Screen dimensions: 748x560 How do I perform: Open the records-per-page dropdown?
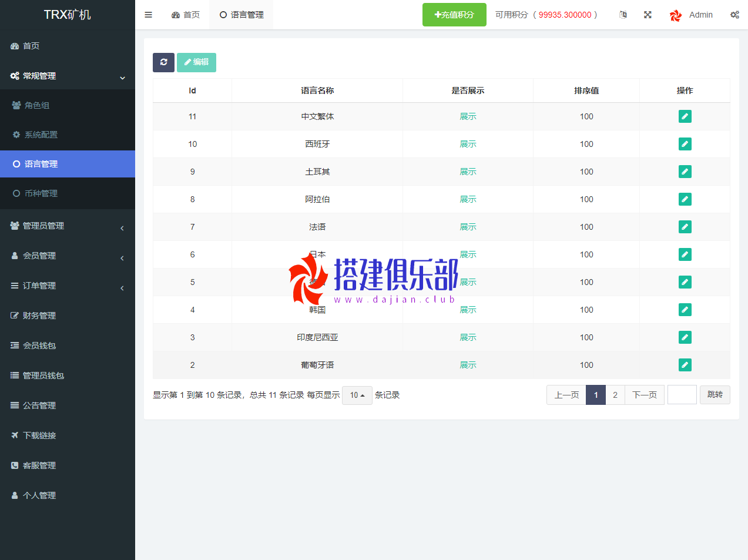357,395
